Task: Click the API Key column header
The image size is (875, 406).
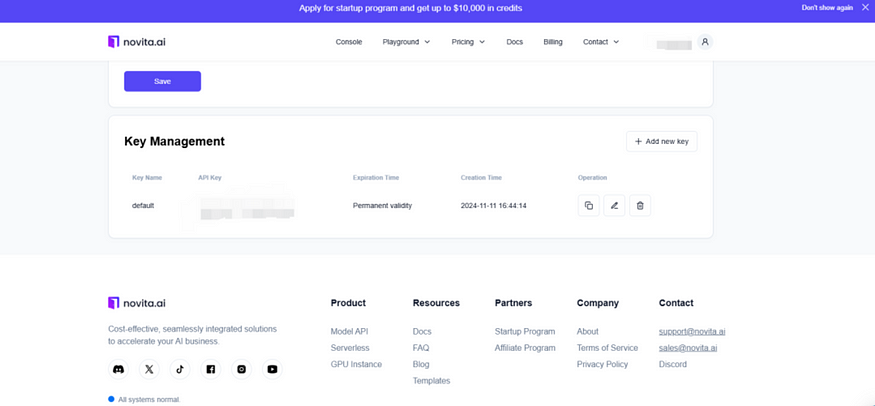Action: [x=210, y=178]
